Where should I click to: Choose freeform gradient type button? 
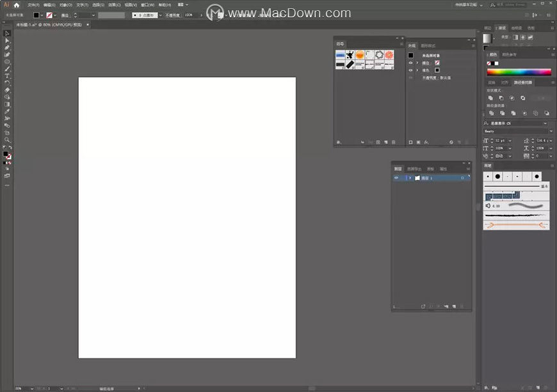coord(530,37)
